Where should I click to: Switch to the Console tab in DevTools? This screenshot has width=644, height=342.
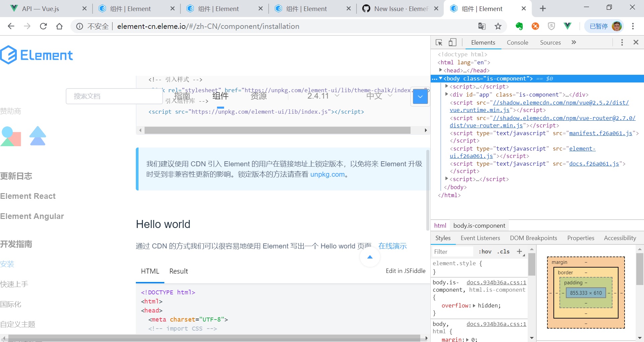[x=517, y=43]
